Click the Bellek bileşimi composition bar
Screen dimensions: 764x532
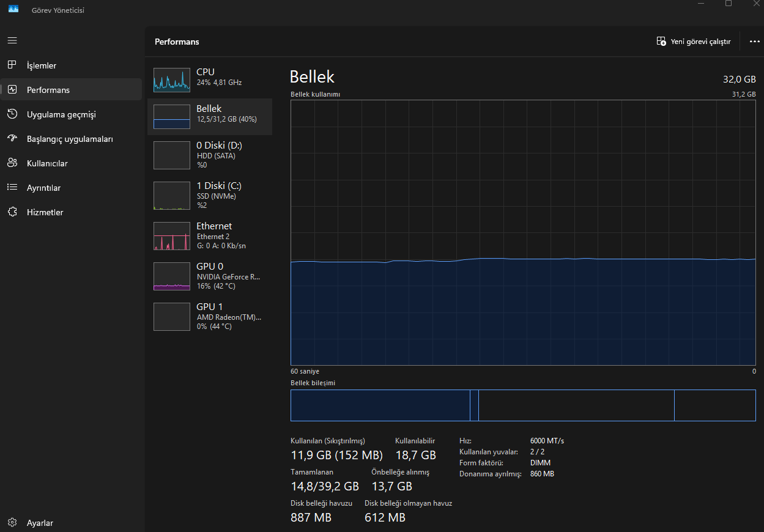[523, 405]
